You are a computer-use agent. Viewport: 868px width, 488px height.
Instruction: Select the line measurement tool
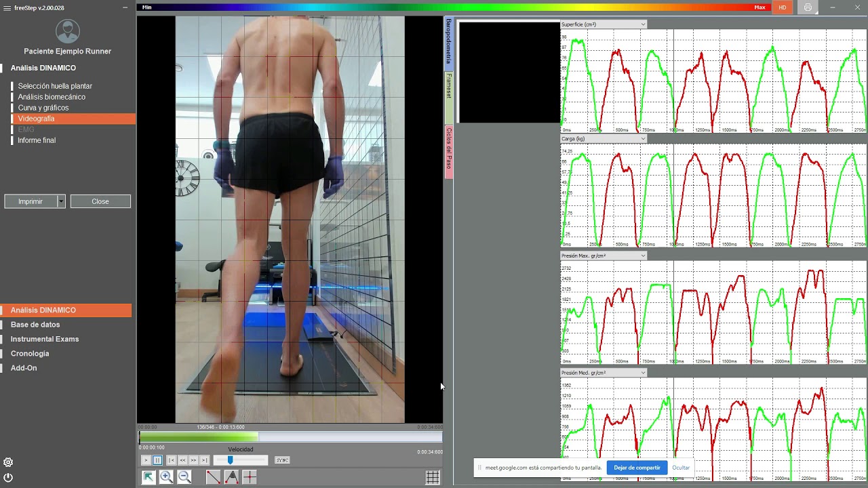213,477
